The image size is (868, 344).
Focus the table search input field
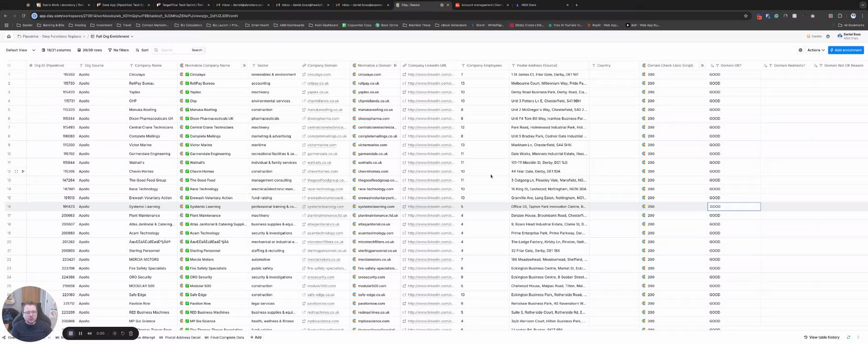[x=174, y=50]
